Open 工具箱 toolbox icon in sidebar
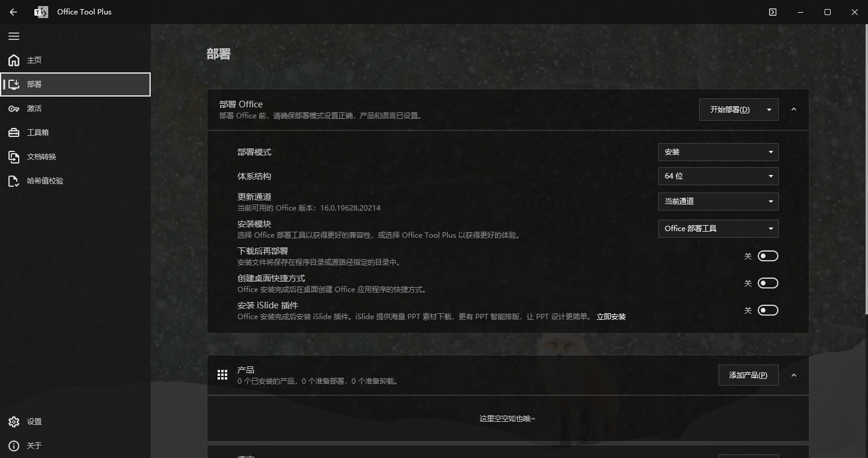The image size is (868, 458). tap(14, 133)
